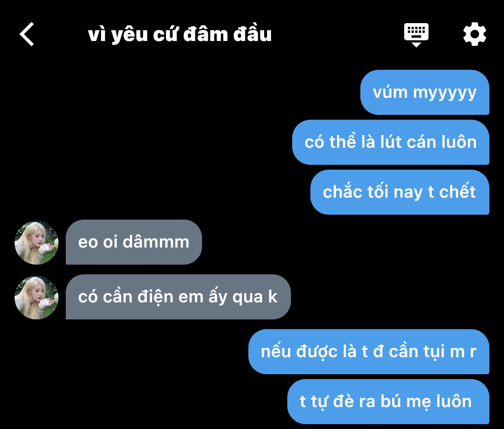Tap the keyboard icon in header
This screenshot has width=504, height=429.
(x=416, y=32)
